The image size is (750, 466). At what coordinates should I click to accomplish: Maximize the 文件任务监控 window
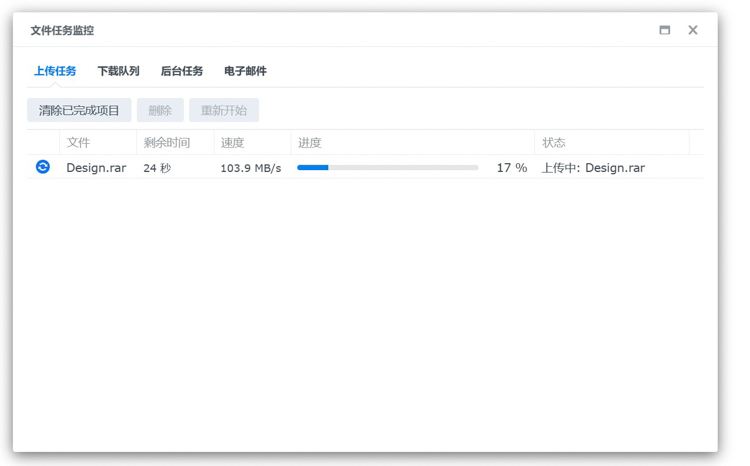(664, 30)
